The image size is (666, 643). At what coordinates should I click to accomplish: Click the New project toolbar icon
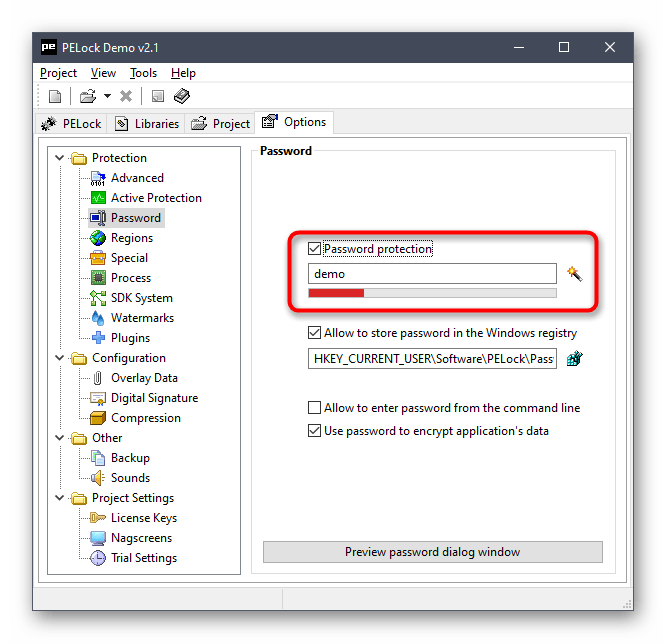coord(55,96)
